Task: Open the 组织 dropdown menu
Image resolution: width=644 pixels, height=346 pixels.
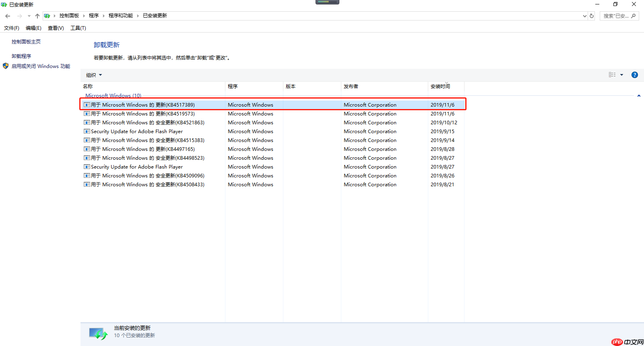Action: click(x=94, y=75)
